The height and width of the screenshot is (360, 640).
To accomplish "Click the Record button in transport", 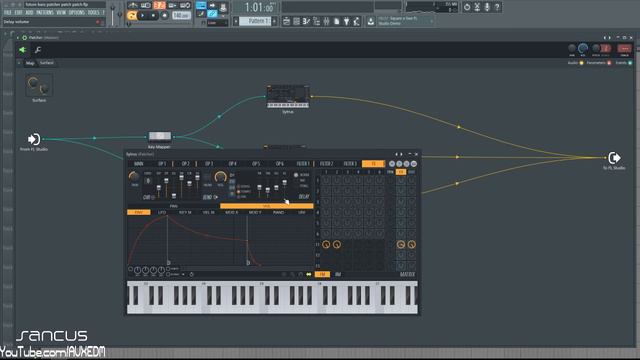I will (x=164, y=16).
